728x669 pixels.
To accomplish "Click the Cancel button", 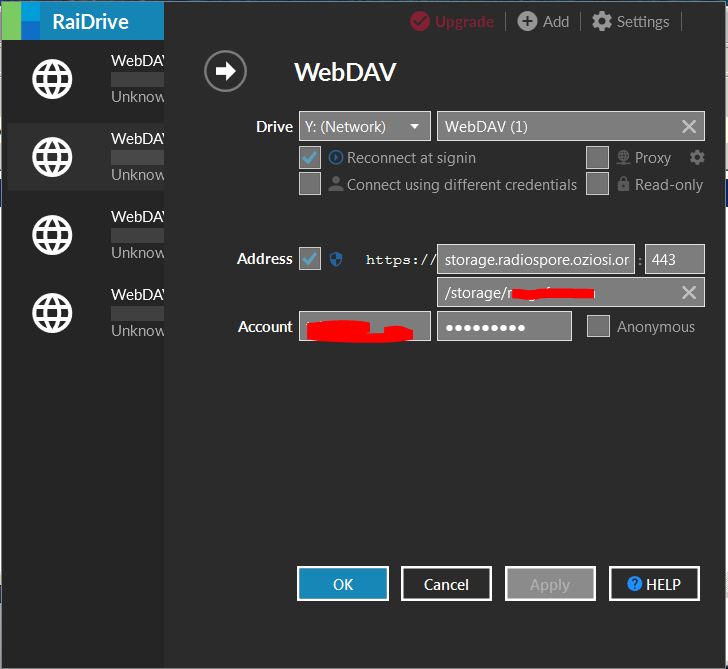I will point(446,584).
